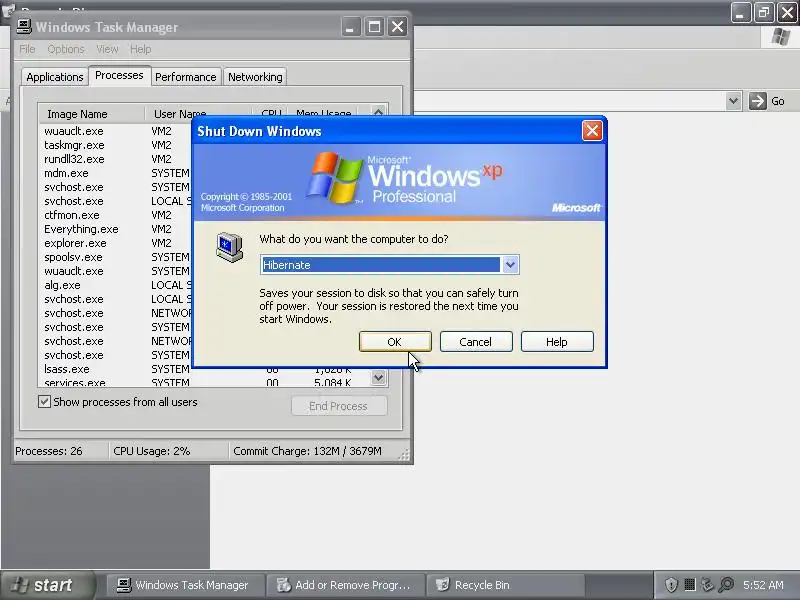Open Help in the Shut Down dialog

[x=557, y=342]
